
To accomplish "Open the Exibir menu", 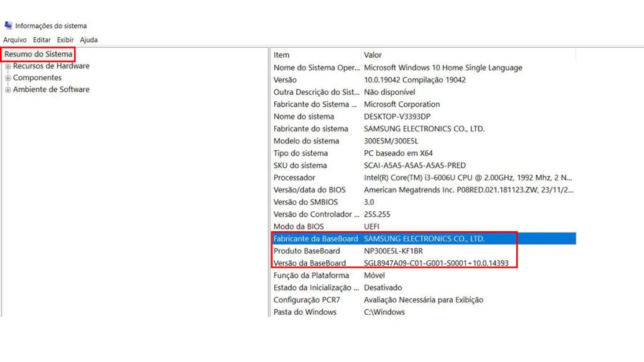I will click(x=65, y=40).
